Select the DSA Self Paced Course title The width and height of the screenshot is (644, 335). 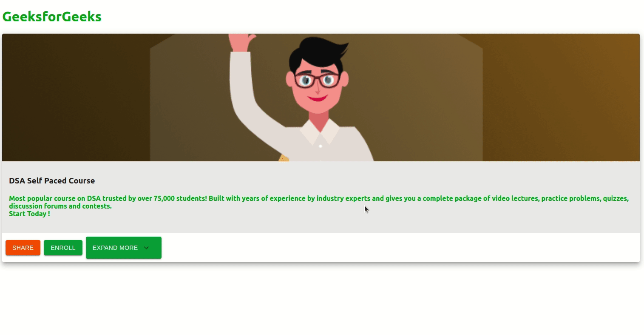[52, 180]
